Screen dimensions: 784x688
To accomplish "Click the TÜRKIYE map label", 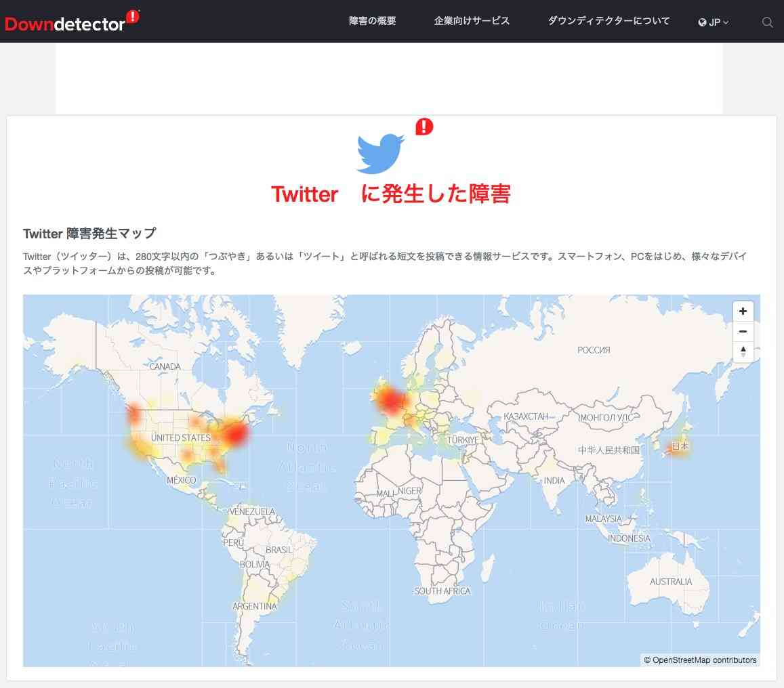I will click(x=463, y=439).
